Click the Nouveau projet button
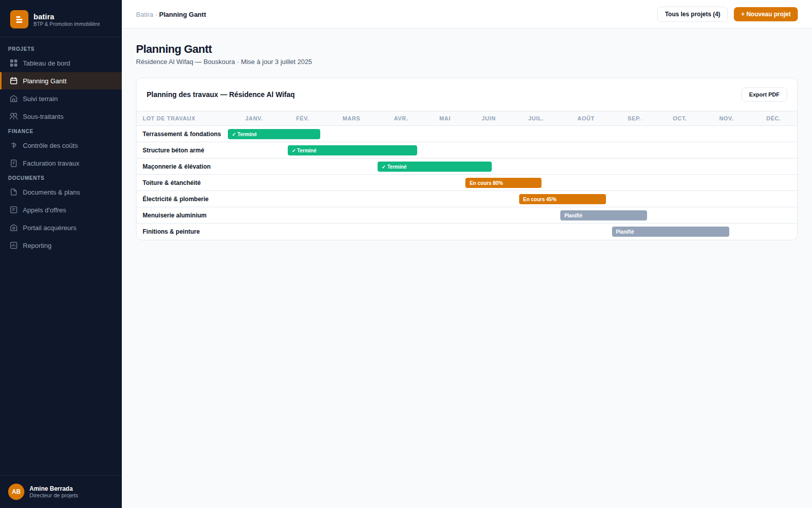Image resolution: width=812 pixels, height=508 pixels. pos(765,14)
